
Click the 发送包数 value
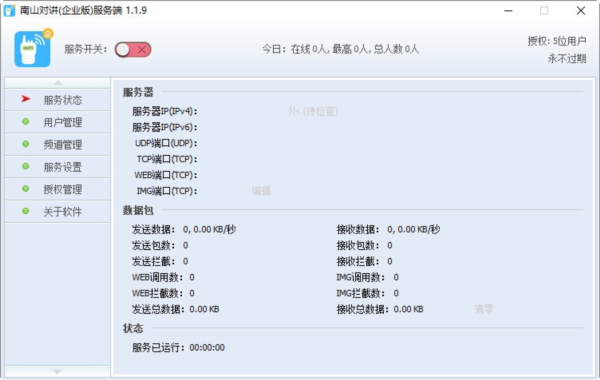(186, 245)
